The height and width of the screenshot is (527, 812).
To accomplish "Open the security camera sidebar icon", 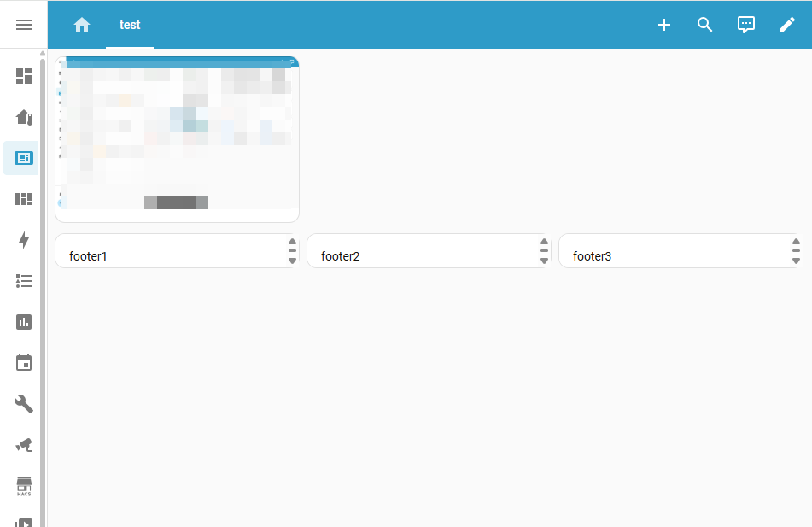I will coord(24,445).
